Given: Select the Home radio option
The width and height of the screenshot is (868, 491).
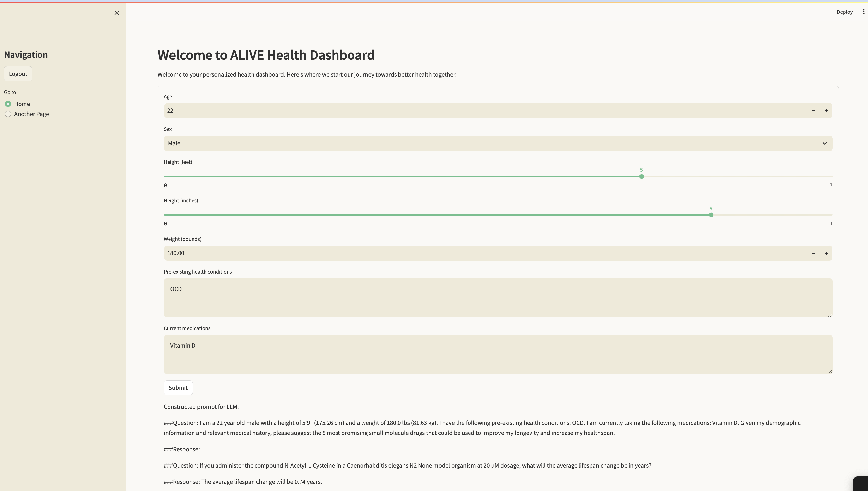Looking at the screenshot, I should point(8,104).
